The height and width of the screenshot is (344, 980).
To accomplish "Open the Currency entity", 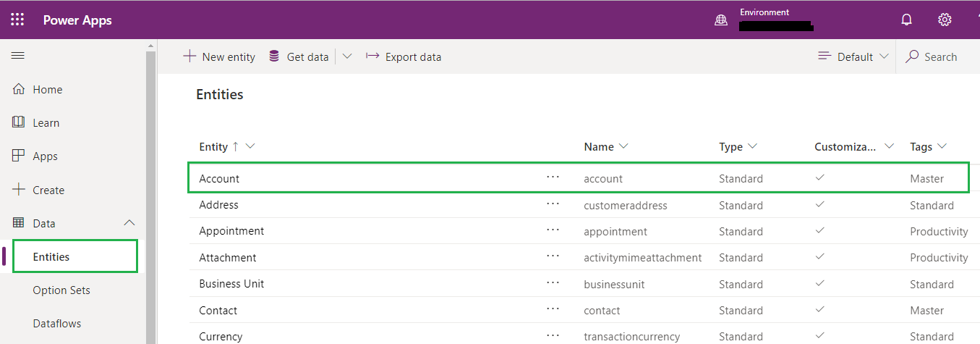I will click(221, 337).
